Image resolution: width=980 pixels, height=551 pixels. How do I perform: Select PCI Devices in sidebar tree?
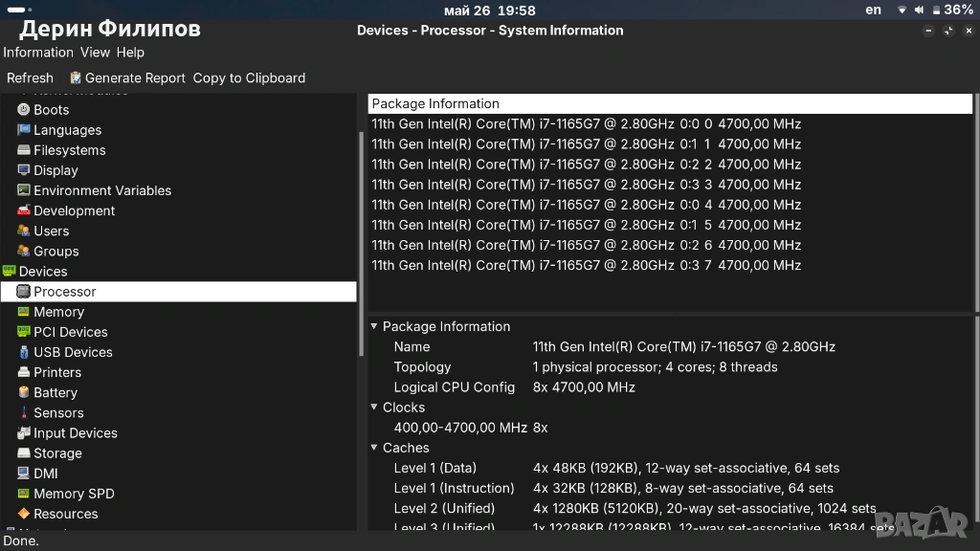pyautogui.click(x=71, y=332)
